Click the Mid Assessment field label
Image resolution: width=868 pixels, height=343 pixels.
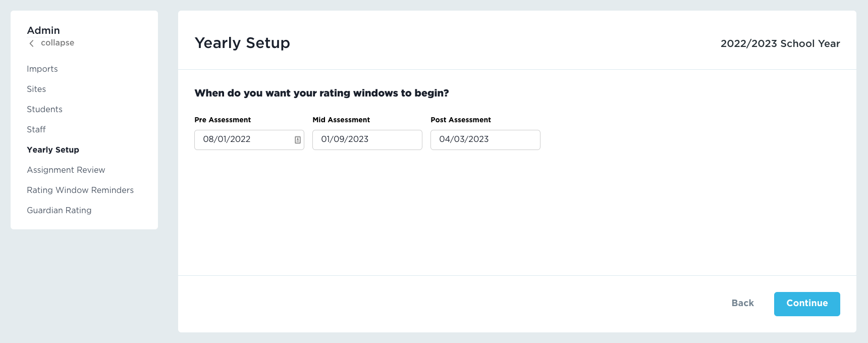(341, 120)
